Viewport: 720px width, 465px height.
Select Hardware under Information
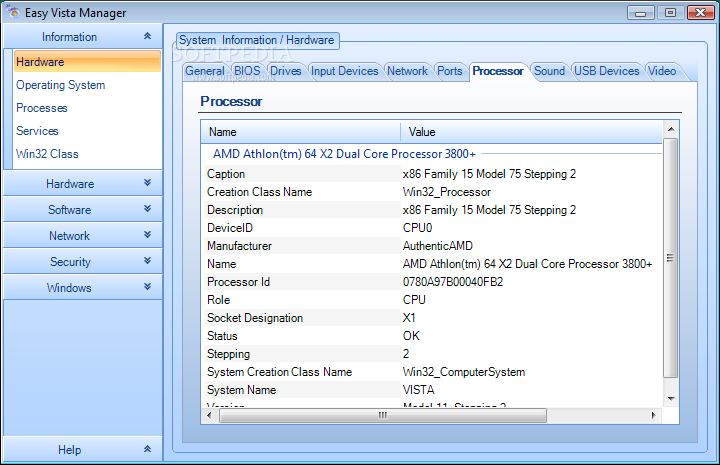coord(87,62)
